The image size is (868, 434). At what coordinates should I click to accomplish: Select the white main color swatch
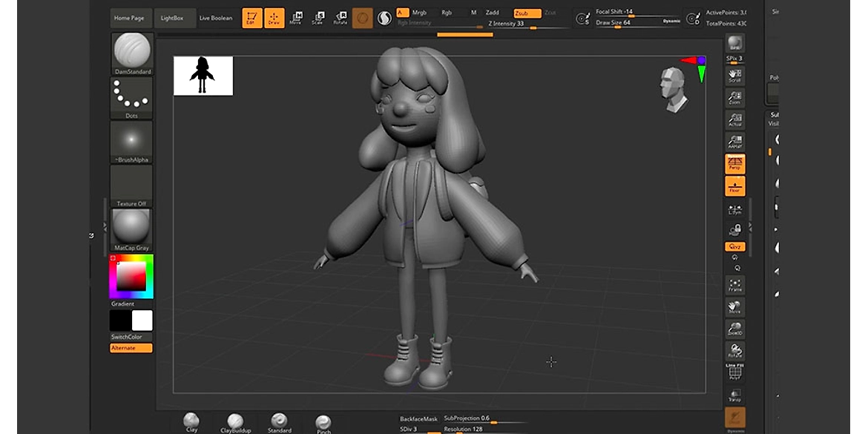click(x=142, y=320)
